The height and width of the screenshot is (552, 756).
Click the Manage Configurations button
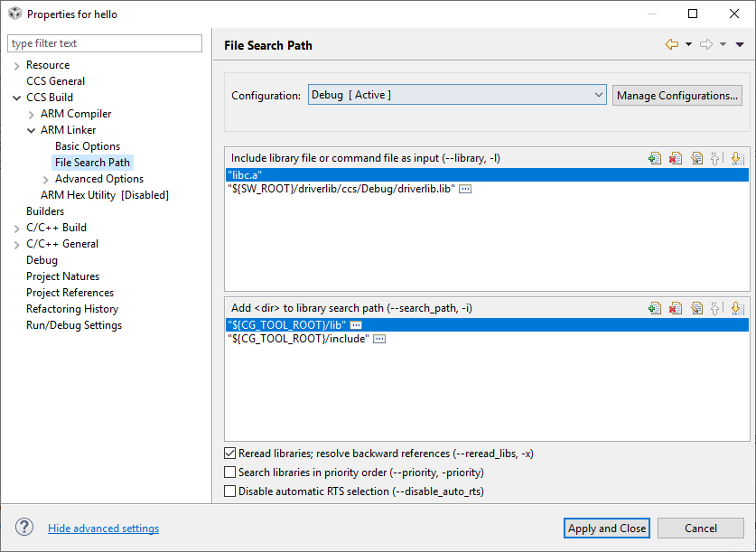tap(677, 95)
